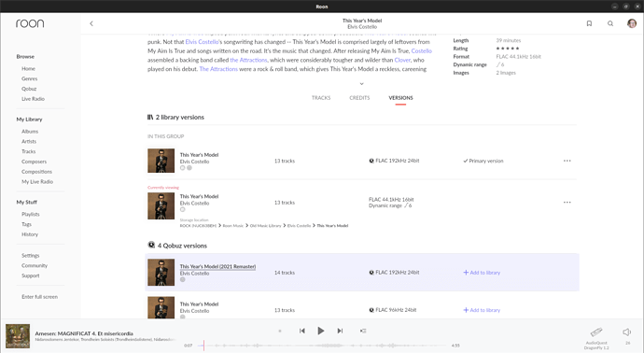Open more options for primary version row
Image resolution: width=644 pixels, height=353 pixels.
pos(567,161)
